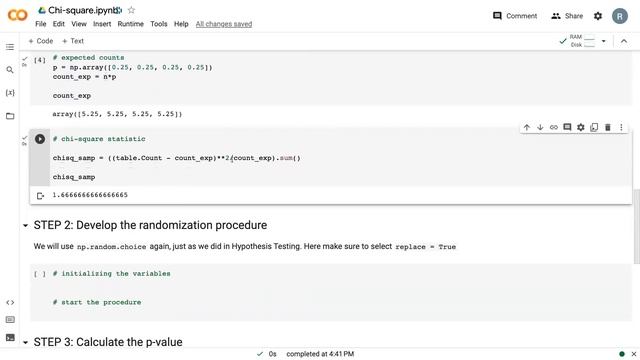Open the Help menu
640x360 pixels.
click(x=181, y=24)
